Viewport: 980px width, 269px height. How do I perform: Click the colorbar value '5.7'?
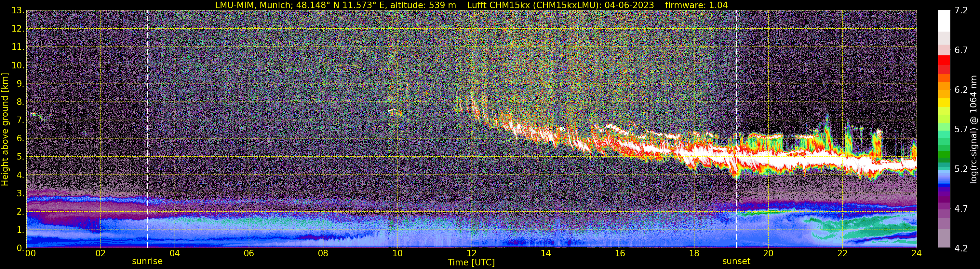(961, 130)
